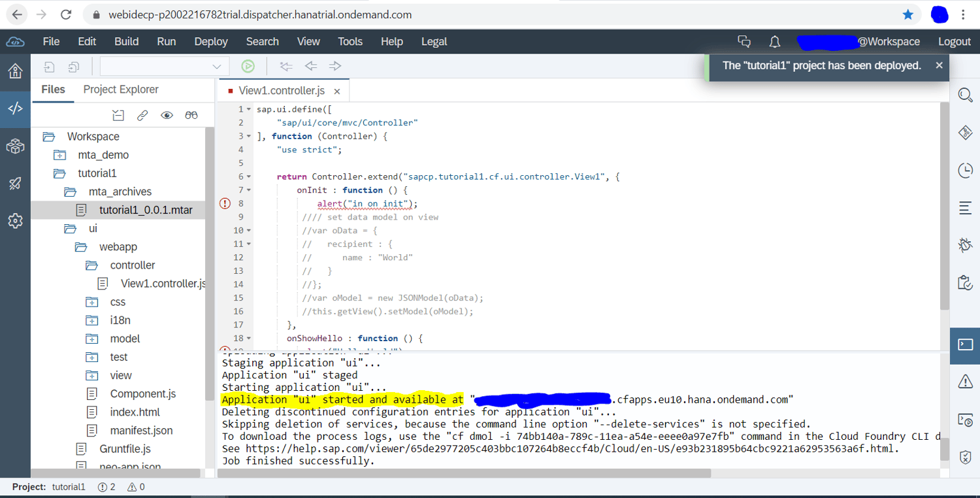Toggle the search-in-files glasses icon

pyautogui.click(x=191, y=115)
